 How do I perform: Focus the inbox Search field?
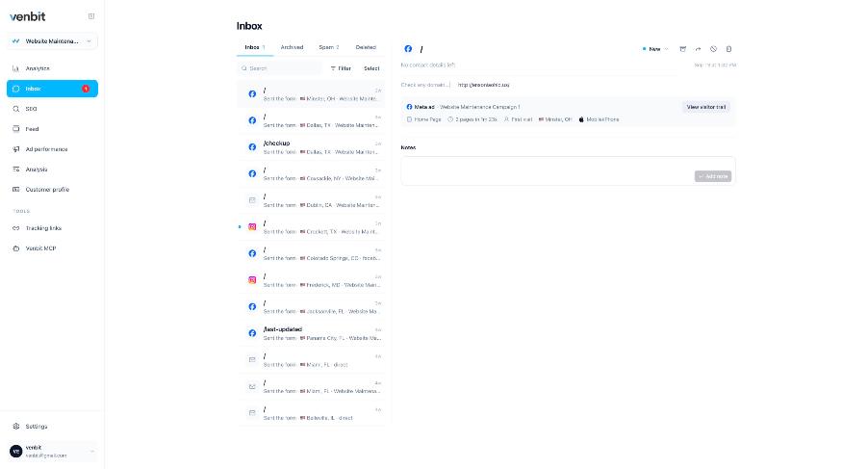click(281, 68)
